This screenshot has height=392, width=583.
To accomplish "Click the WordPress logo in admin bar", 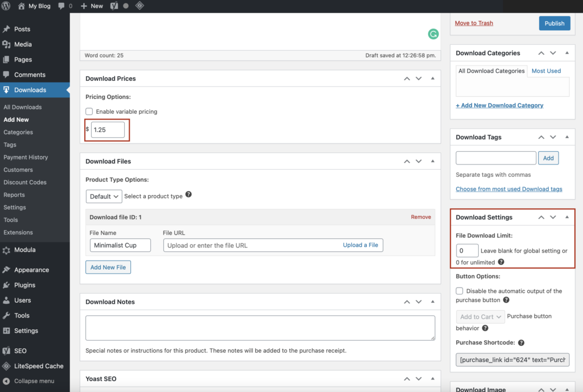I will point(6,6).
